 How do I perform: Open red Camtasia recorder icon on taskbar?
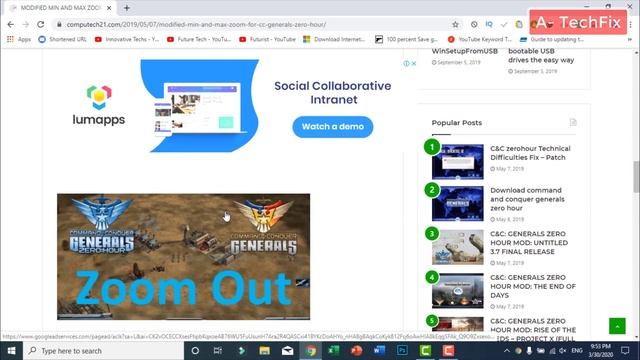[x=448, y=351]
